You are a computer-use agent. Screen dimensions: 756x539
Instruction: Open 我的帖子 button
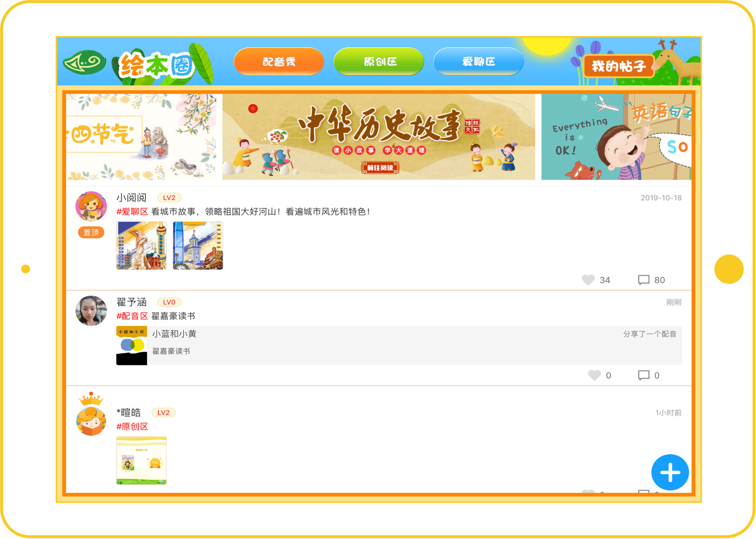pyautogui.click(x=619, y=66)
